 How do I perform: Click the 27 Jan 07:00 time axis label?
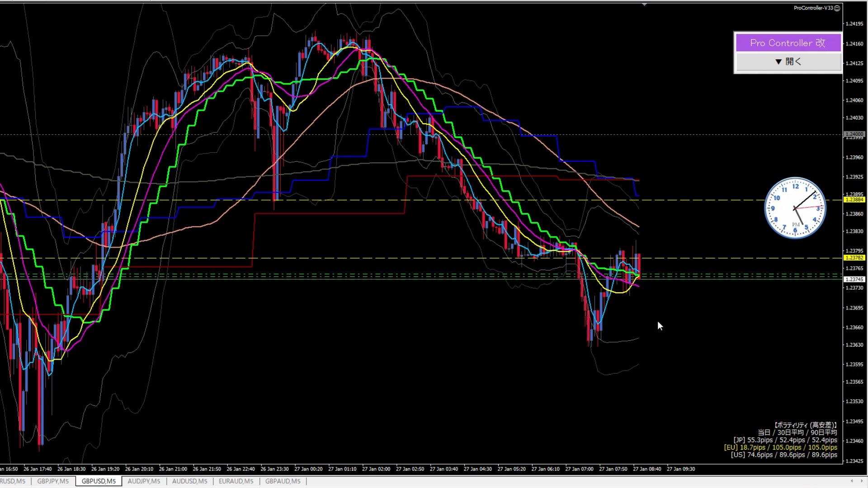(x=579, y=469)
